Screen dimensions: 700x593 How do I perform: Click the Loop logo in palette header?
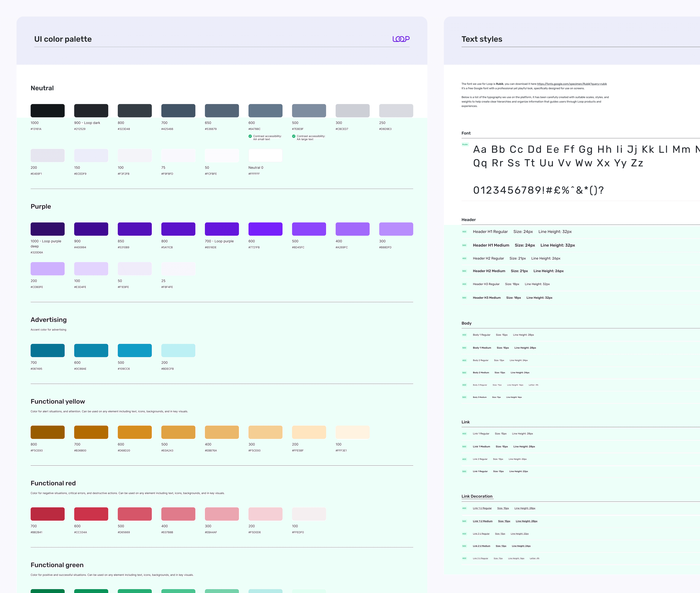click(x=401, y=39)
